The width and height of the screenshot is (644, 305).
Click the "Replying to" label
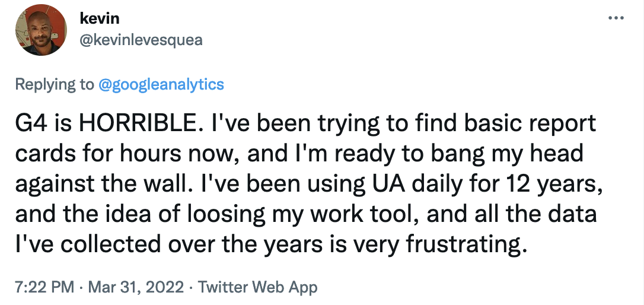tap(54, 84)
